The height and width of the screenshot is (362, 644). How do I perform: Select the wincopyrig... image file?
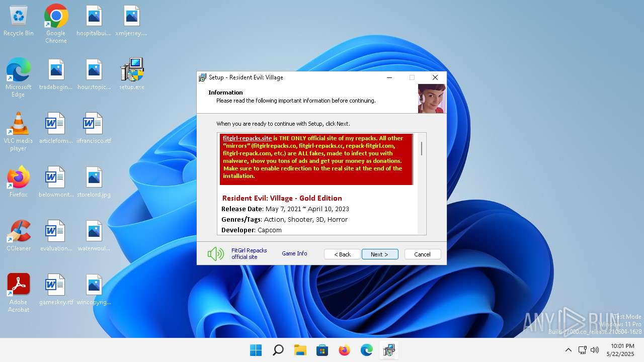[x=94, y=290]
